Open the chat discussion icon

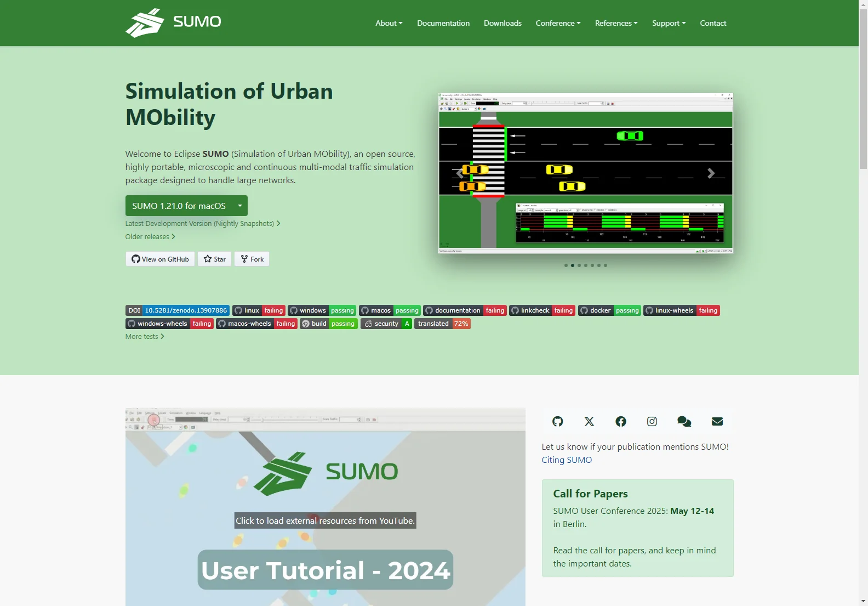click(684, 421)
